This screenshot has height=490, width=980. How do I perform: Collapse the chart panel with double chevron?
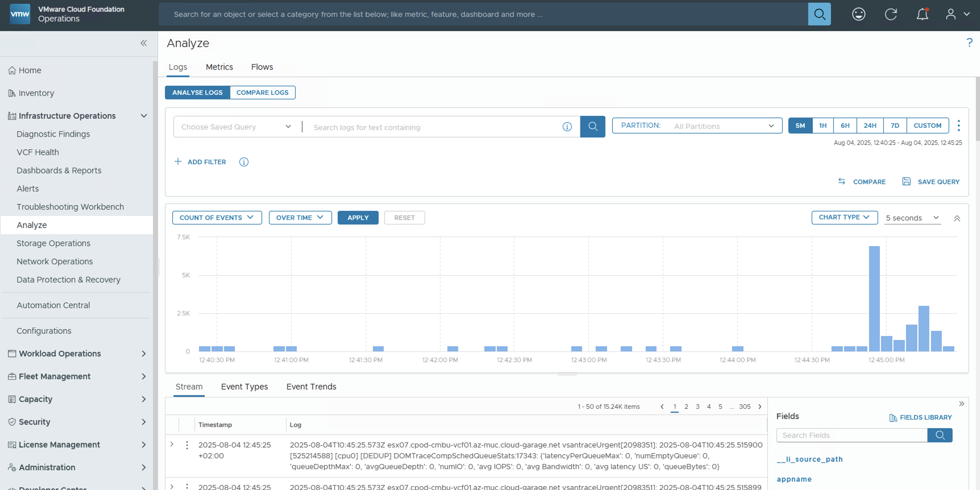point(957,218)
